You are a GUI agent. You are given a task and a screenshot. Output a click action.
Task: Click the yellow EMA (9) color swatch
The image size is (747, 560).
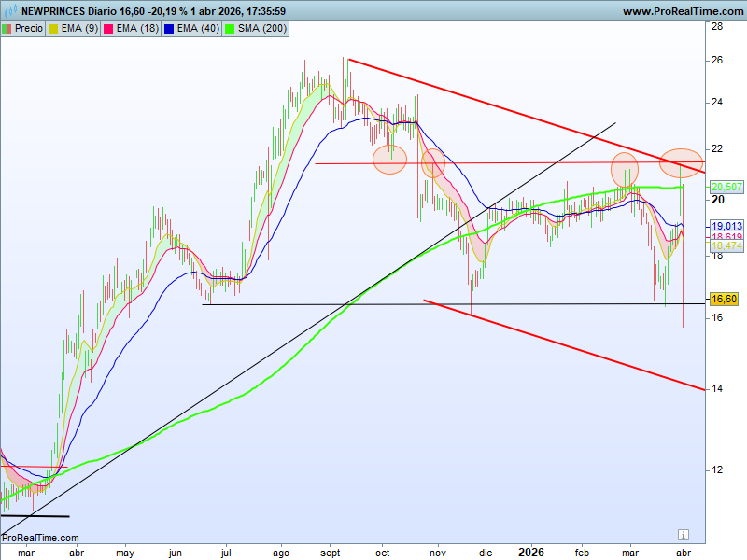[53, 29]
